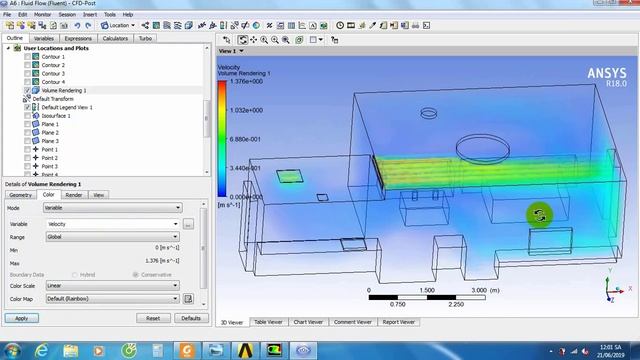Click color map editor icon beside Default (Rainbow)

point(188,299)
